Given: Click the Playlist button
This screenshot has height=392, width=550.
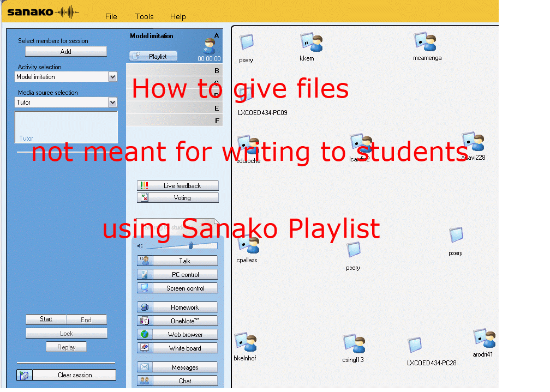Looking at the screenshot, I should point(153,56).
